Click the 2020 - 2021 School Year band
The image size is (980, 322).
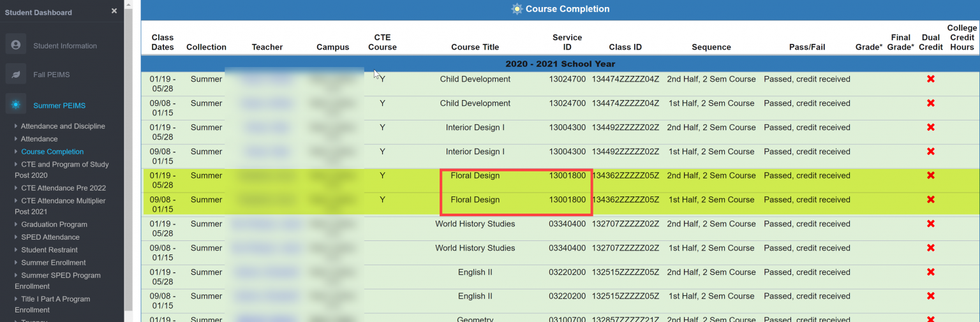pyautogui.click(x=560, y=64)
